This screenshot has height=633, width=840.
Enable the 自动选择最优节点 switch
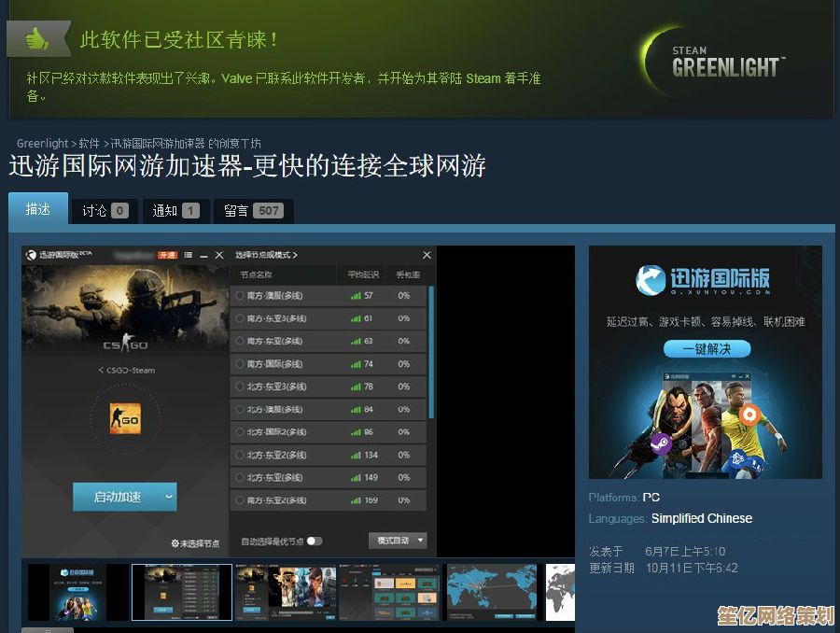[316, 540]
